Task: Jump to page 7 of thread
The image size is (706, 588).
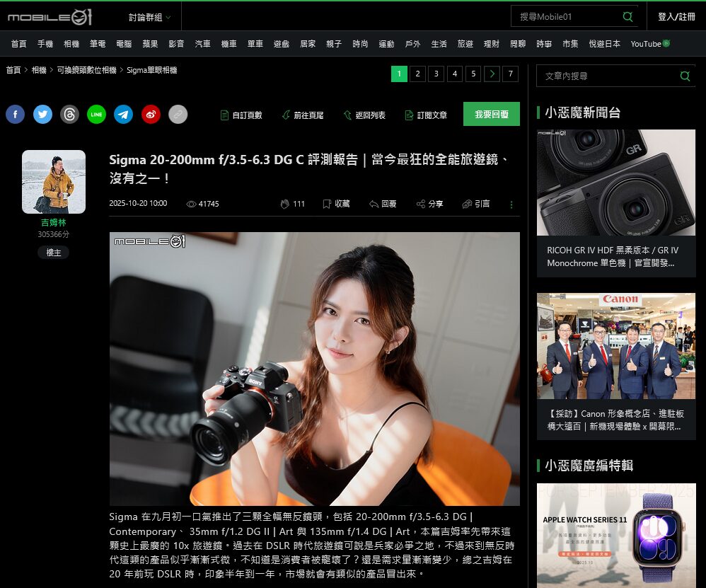Action: pyautogui.click(x=510, y=74)
